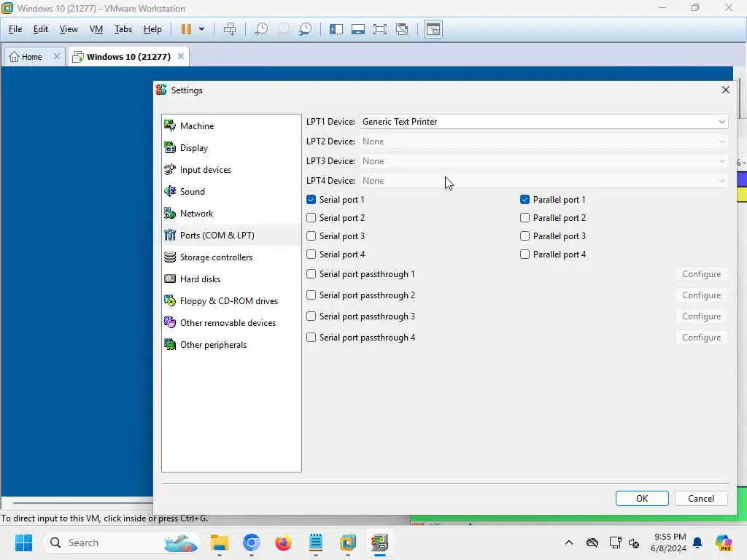
Task: Open the LPT1 Device dropdown
Action: tap(543, 122)
